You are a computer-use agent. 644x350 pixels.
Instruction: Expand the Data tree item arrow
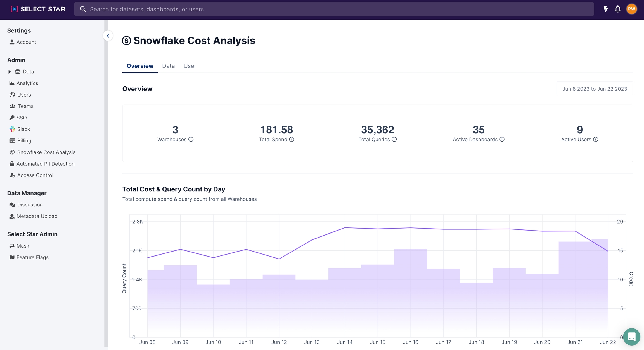(10, 72)
